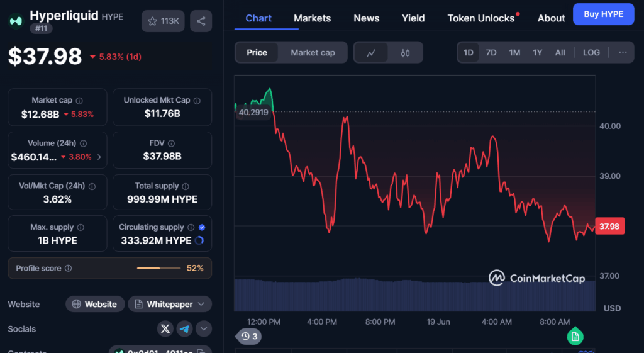The height and width of the screenshot is (353, 644).
Task: Click the $11.76B unlocked market cap value
Action: tap(162, 113)
